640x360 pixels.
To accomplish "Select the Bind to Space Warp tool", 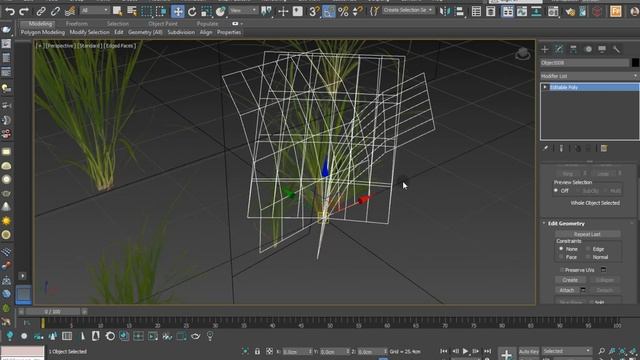I will [x=70, y=11].
